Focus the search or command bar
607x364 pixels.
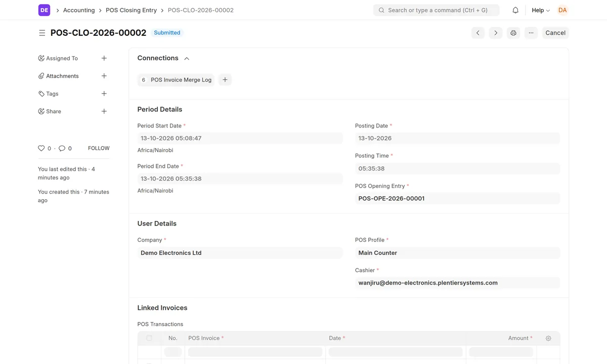[436, 10]
